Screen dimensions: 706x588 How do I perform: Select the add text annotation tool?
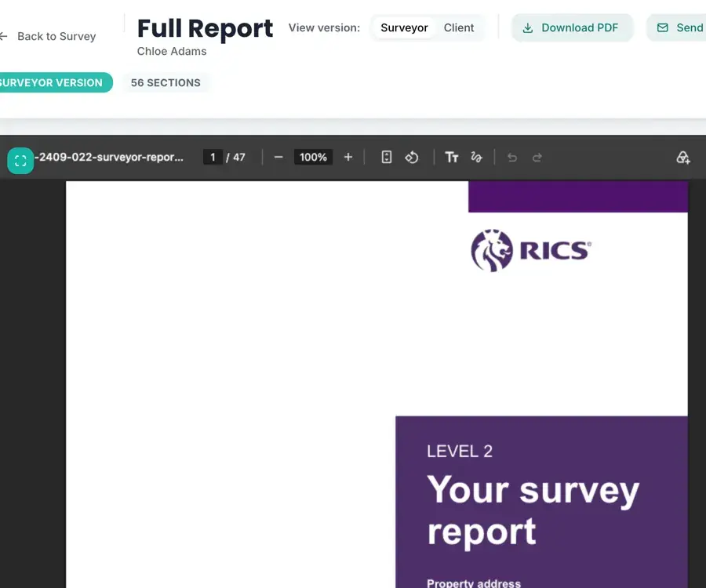[x=452, y=157]
